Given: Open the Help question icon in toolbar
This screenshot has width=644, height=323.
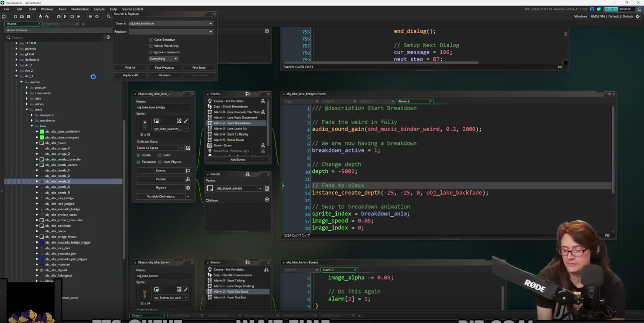Looking at the screenshot, I should 97,16.
